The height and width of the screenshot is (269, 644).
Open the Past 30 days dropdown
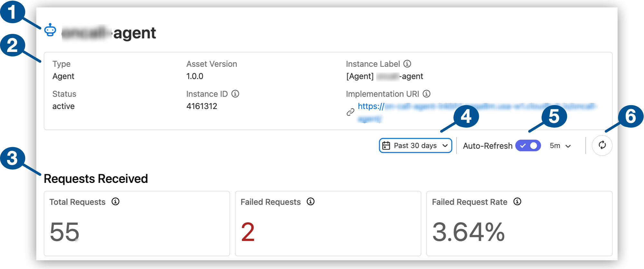pos(415,145)
